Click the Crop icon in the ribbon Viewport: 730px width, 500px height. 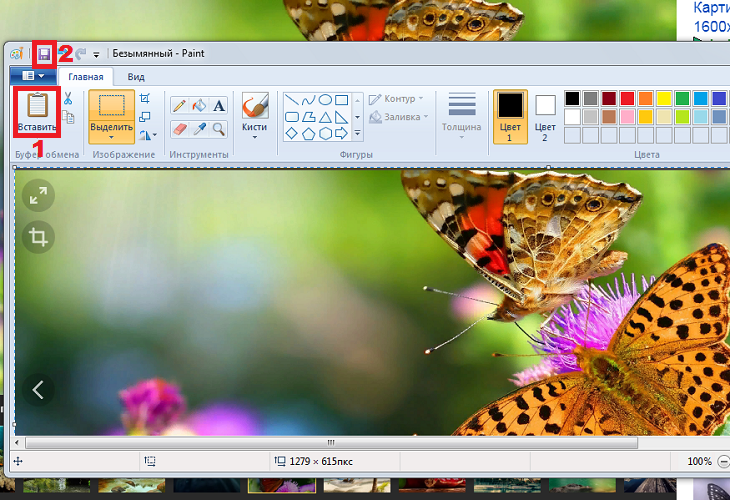tap(146, 98)
